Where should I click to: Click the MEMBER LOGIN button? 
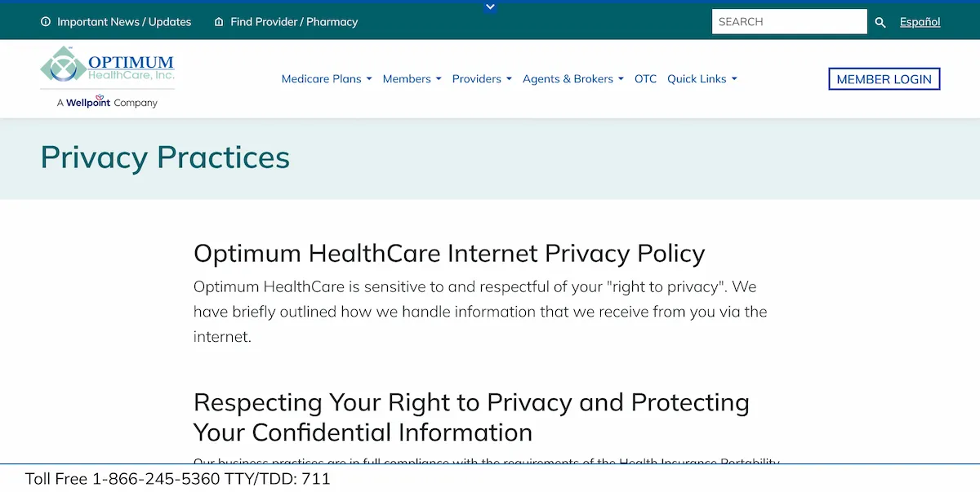[x=884, y=79]
